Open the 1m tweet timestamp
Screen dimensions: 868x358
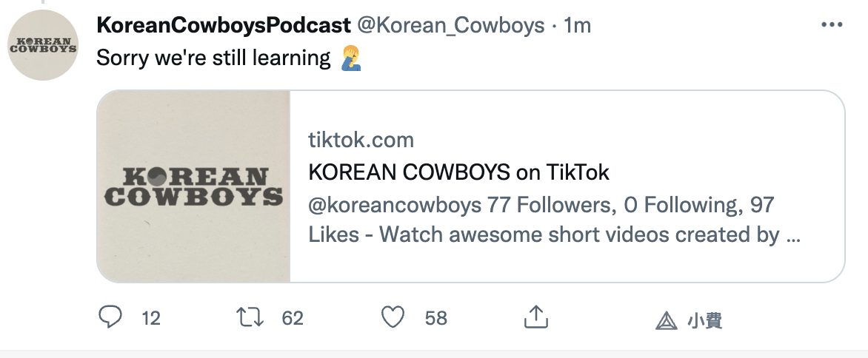pos(578,25)
